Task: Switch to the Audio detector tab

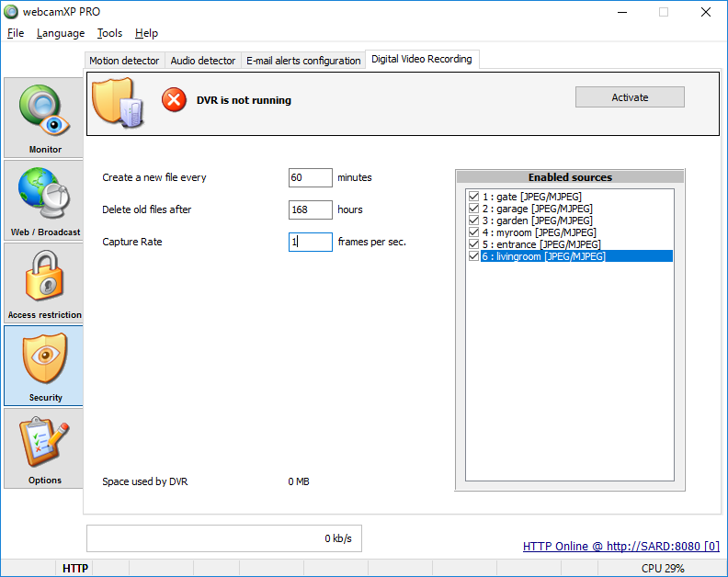Action: click(203, 61)
